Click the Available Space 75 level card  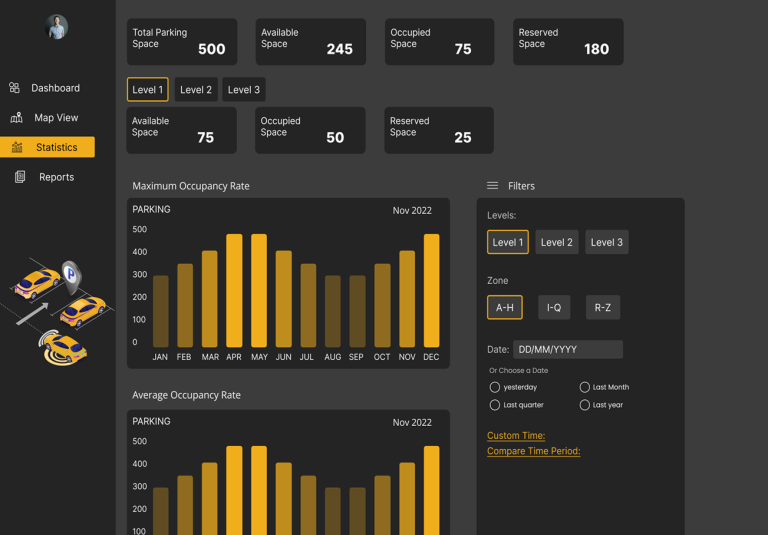point(182,130)
